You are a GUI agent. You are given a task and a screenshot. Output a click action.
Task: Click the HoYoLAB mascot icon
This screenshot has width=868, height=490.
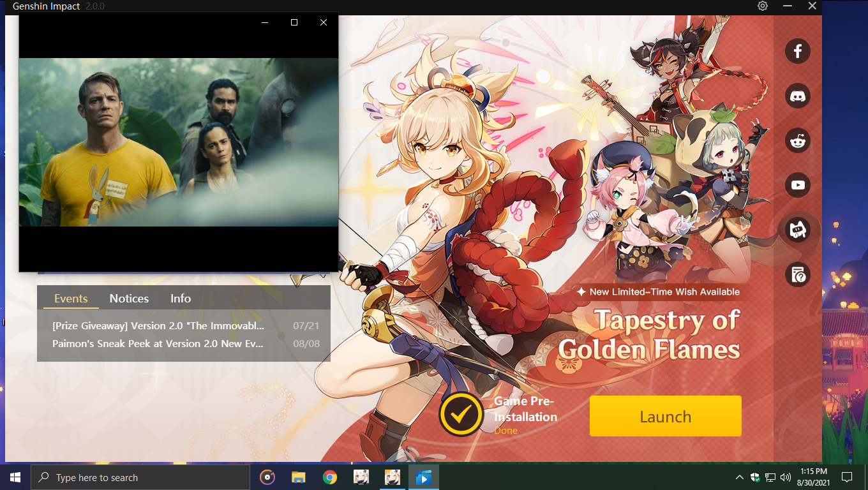click(797, 230)
